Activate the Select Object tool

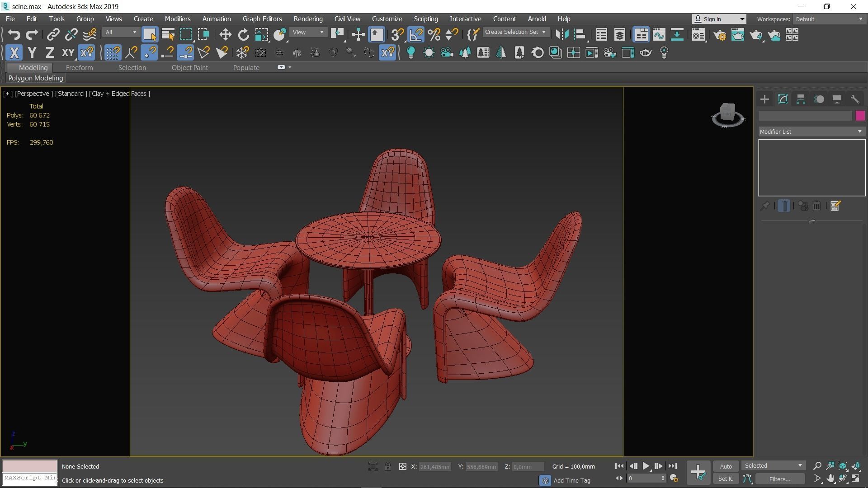click(x=150, y=35)
